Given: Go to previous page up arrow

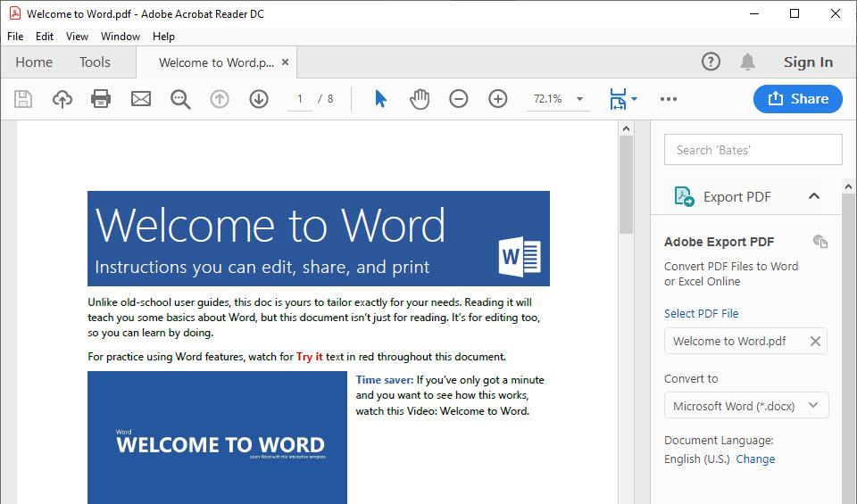Looking at the screenshot, I should tap(220, 99).
